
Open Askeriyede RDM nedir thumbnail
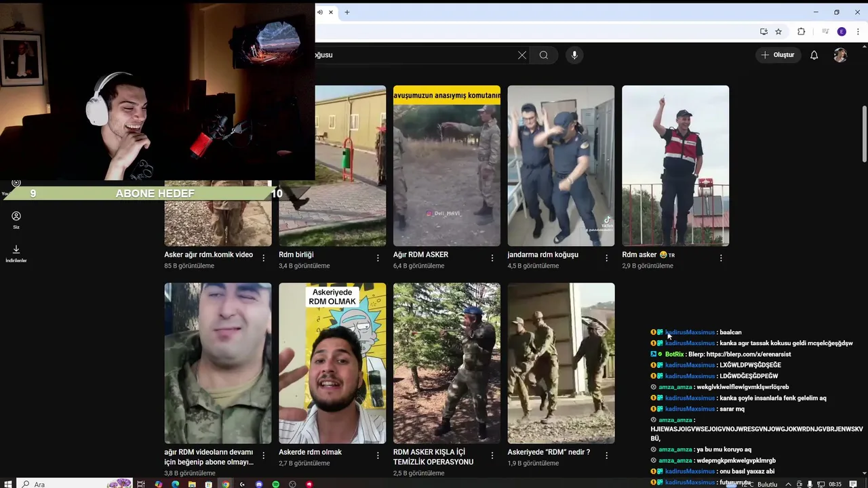click(561, 363)
